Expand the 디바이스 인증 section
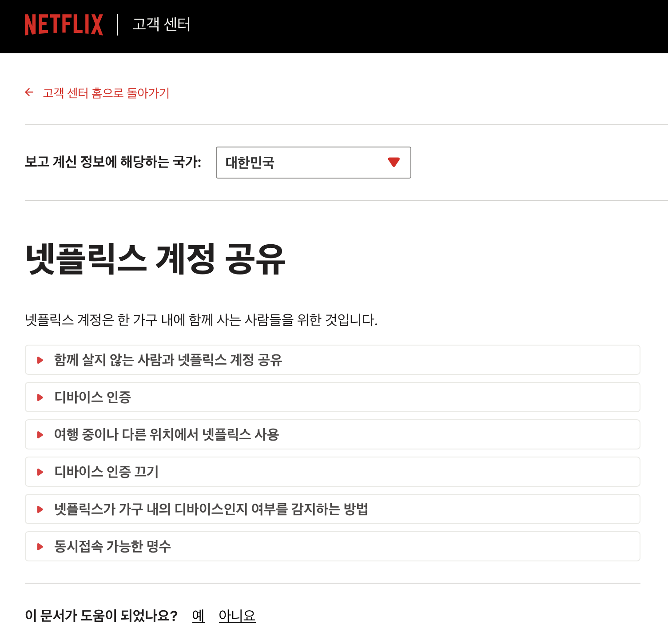The height and width of the screenshot is (644, 668). point(332,397)
